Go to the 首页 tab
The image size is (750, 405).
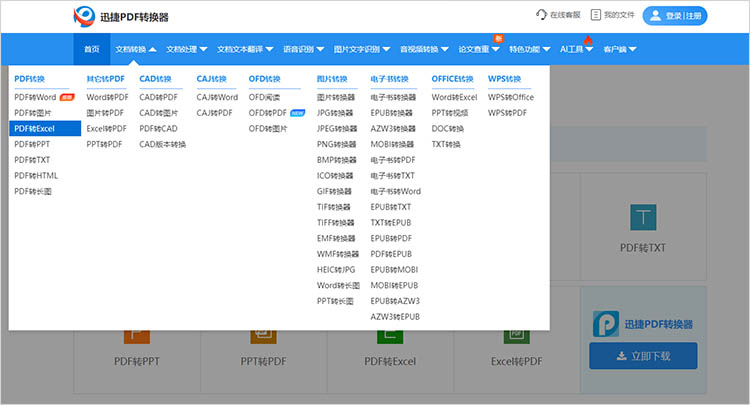tap(92, 49)
